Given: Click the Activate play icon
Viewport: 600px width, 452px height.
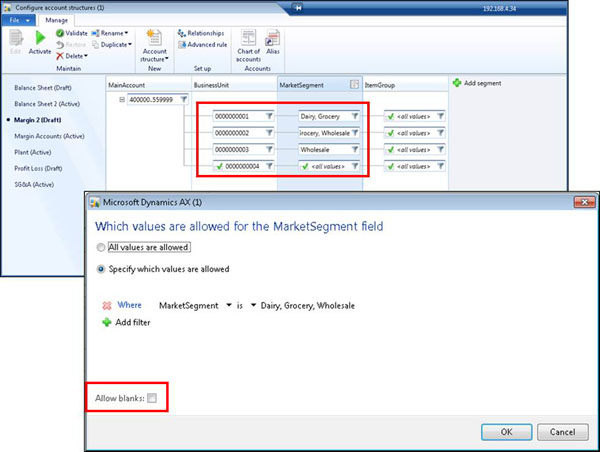Looking at the screenshot, I should pos(40,37).
